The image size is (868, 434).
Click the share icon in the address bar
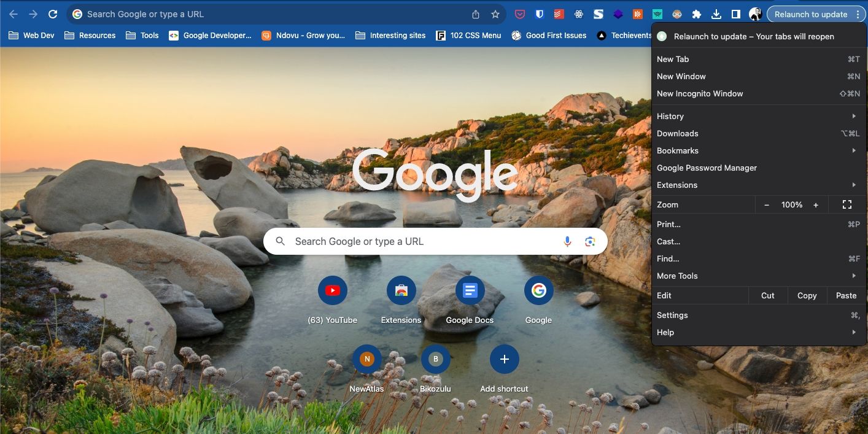pyautogui.click(x=475, y=14)
